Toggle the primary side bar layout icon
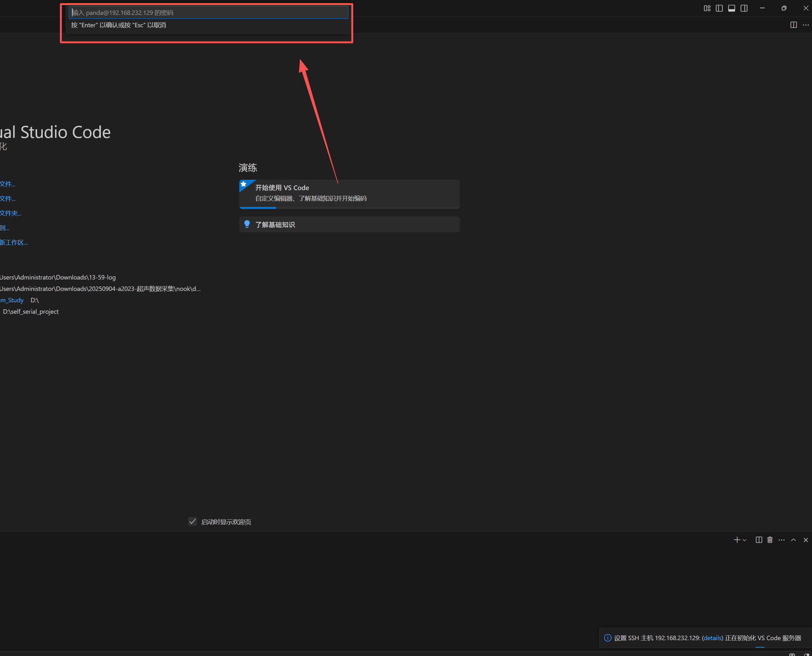This screenshot has width=812, height=656. 719,8
